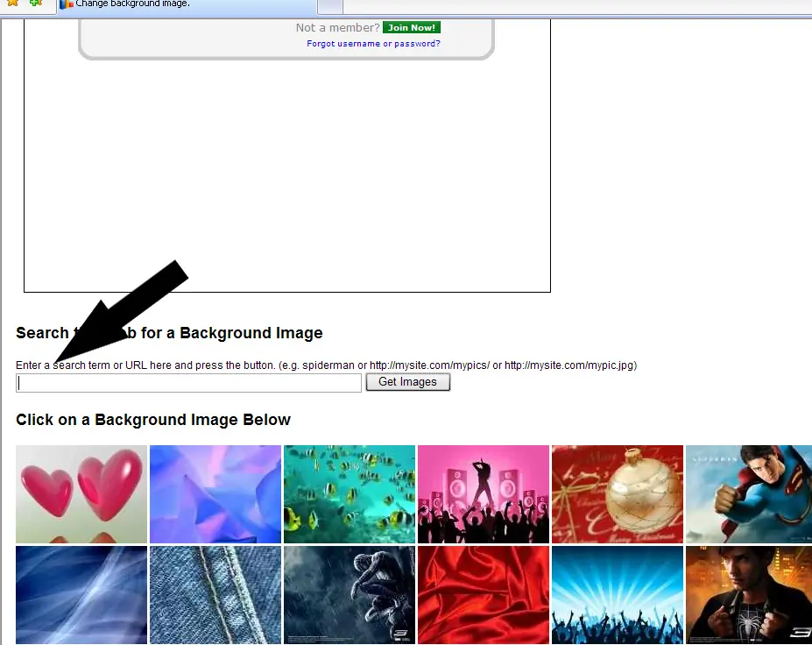The height and width of the screenshot is (645, 812).
Task: Open Forgot username or password link
Action: pos(373,44)
